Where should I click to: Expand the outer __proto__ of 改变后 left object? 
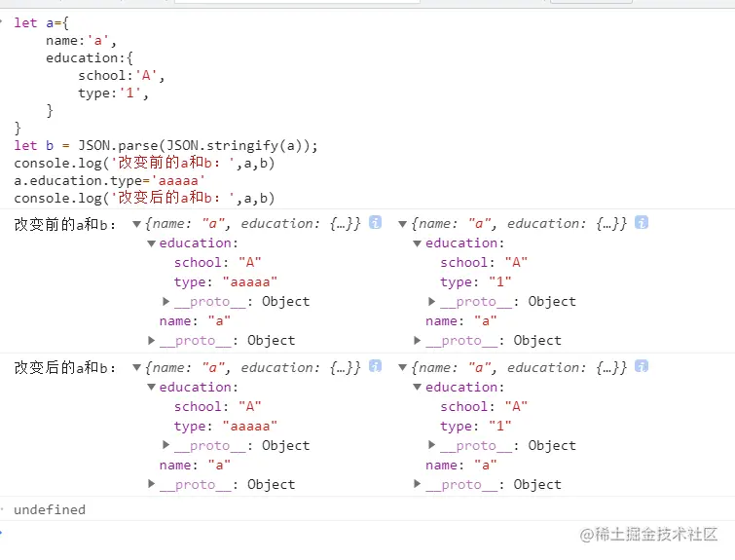coord(152,484)
